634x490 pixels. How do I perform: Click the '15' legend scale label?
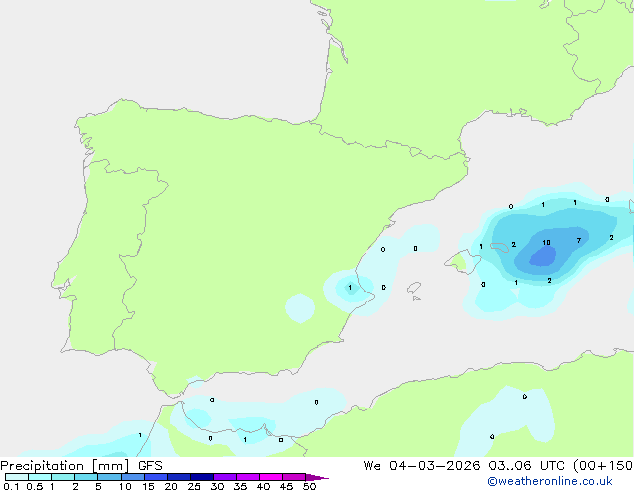coord(148,486)
